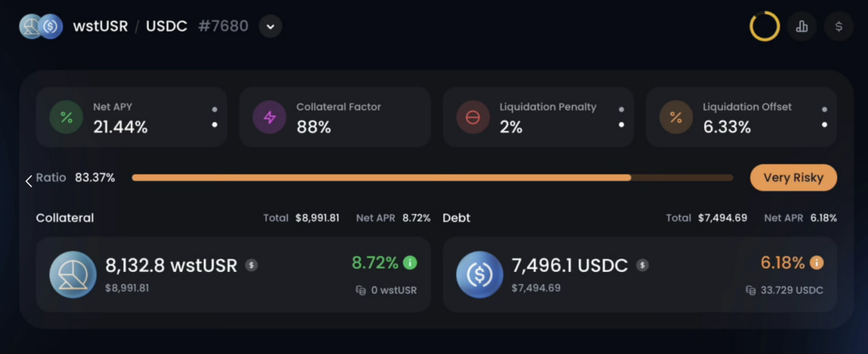Screen dimensions: 868x354
Task: Click the green info icon beside 8.72%
Action: [410, 263]
